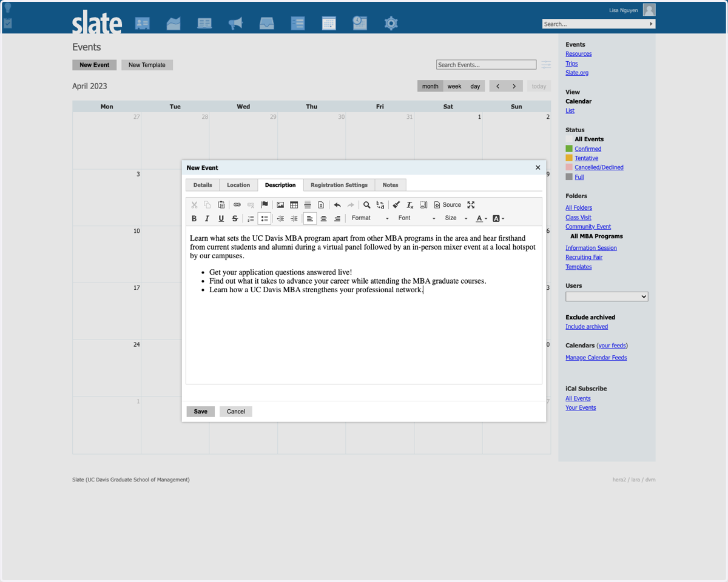The image size is (728, 582).
Task: Open megaphone icon in header
Action: (235, 23)
